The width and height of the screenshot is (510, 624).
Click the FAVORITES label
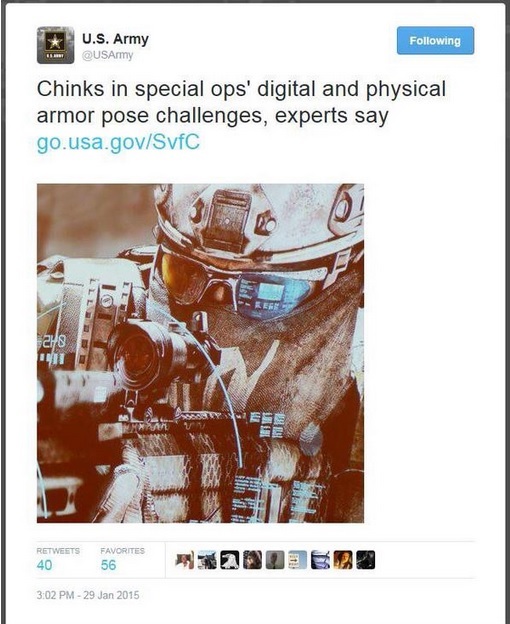123,551
